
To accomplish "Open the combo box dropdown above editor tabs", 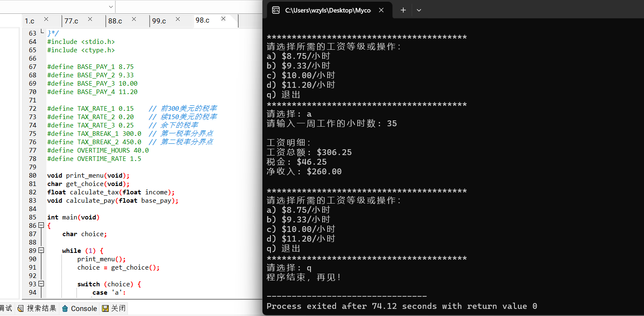I will [x=111, y=7].
